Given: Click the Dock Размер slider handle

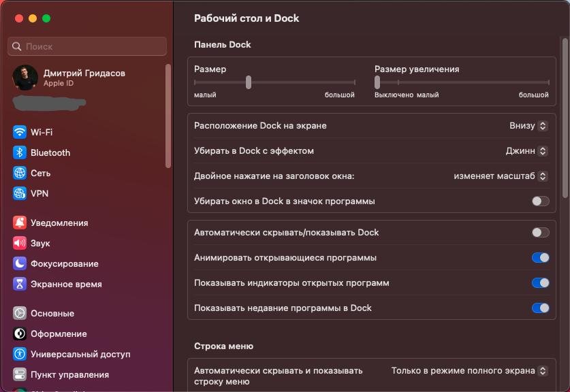Looking at the screenshot, I should point(249,82).
